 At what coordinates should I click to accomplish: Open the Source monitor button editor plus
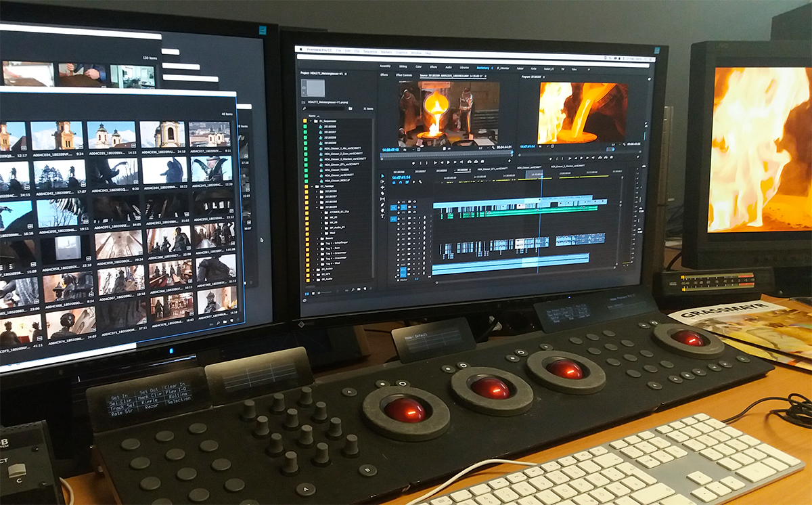point(510,160)
